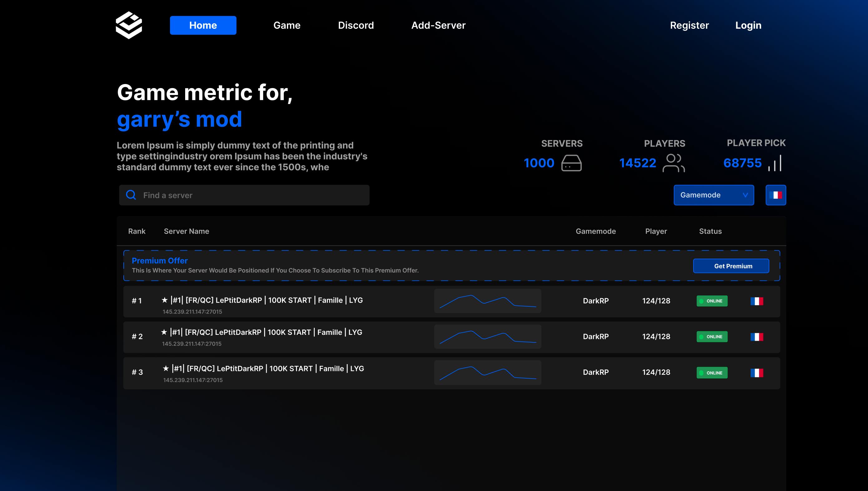Open the player graph in row #2
Screen dimensions: 868x491
point(487,337)
